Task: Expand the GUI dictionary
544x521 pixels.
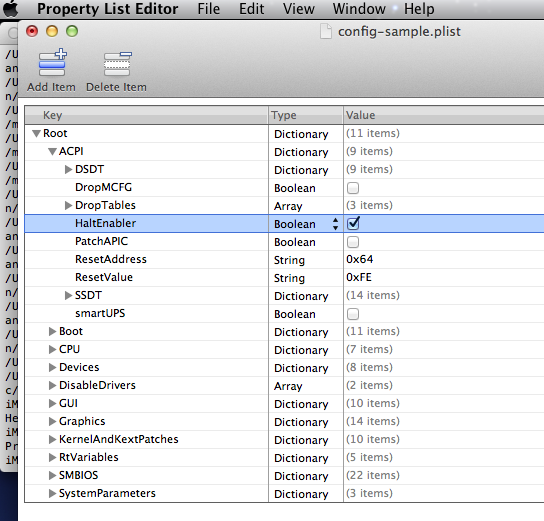Action: pos(52,403)
